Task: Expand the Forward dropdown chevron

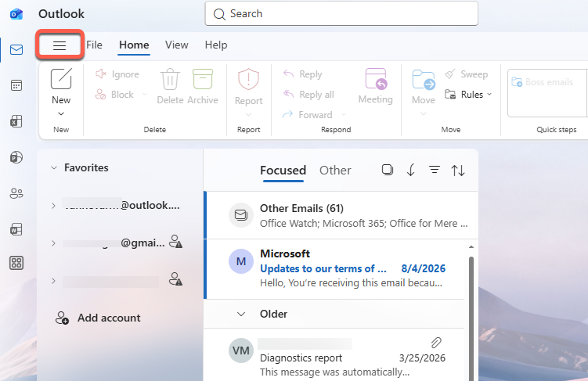Action: [344, 115]
